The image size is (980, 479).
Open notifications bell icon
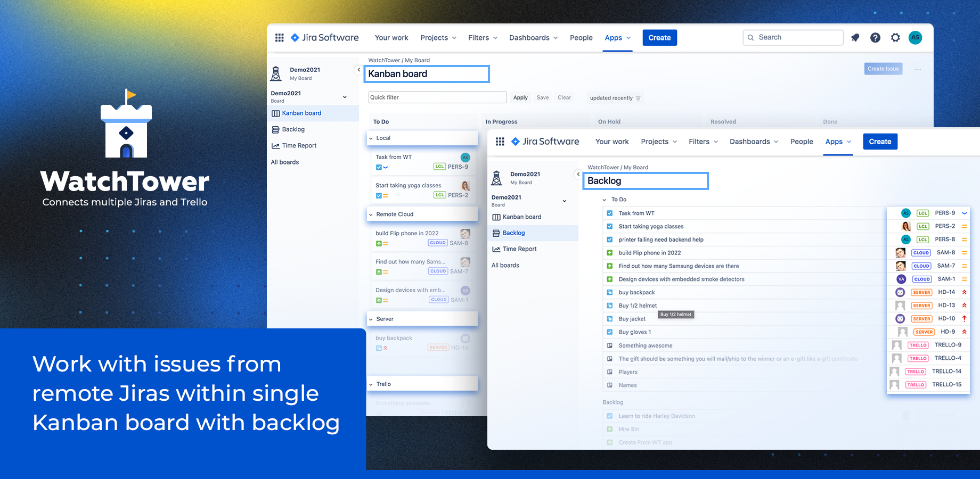(855, 38)
